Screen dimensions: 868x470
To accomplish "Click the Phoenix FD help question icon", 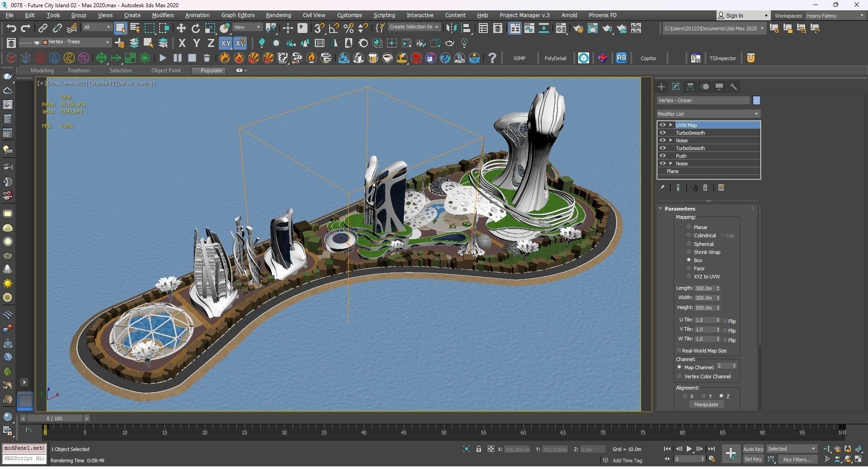I will point(492,58).
